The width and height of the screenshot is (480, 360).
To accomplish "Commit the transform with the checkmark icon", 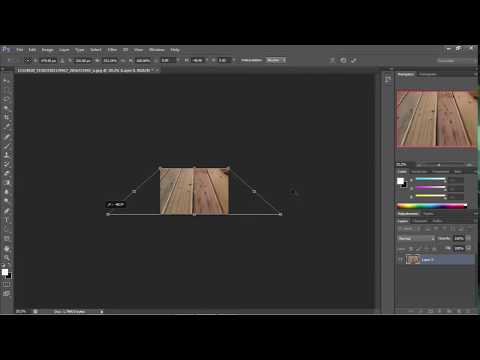I will click(x=354, y=60).
